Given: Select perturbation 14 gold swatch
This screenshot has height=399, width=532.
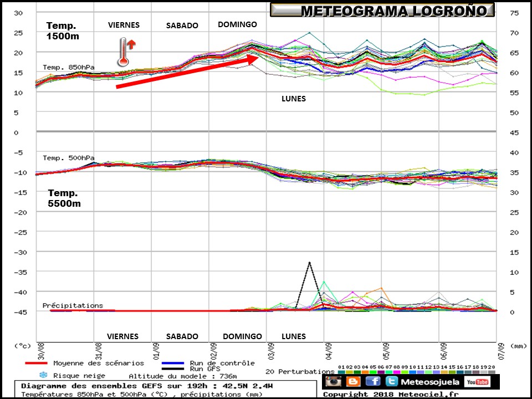Looking at the screenshot, I should (x=444, y=372).
